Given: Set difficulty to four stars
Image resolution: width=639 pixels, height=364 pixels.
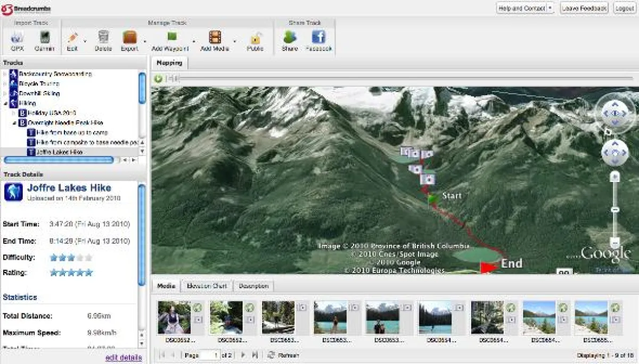Looking at the screenshot, I should (x=80, y=258).
